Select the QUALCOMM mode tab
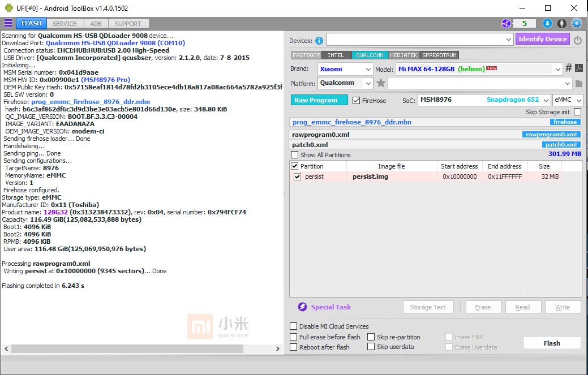588x375 pixels. tap(370, 55)
